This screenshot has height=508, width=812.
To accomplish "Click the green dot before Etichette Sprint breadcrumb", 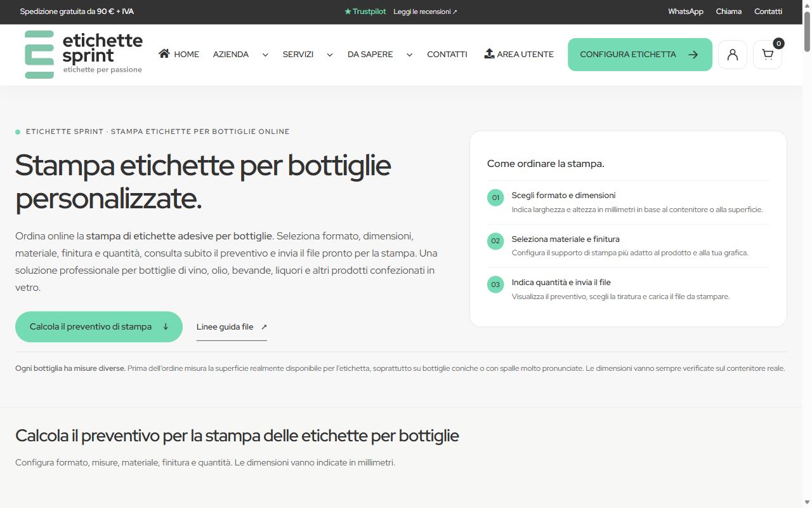I will coord(18,132).
